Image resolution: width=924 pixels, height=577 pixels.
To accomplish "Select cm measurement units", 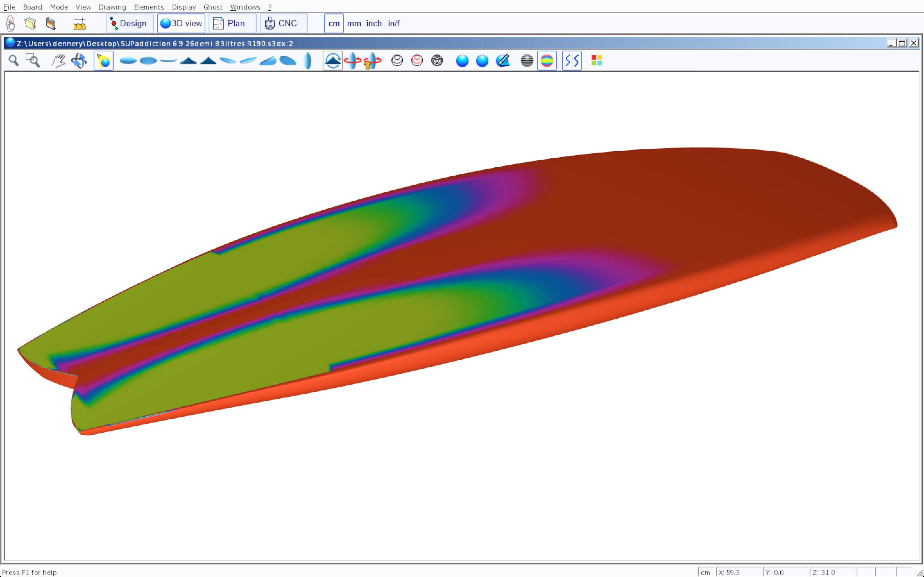I will click(334, 24).
